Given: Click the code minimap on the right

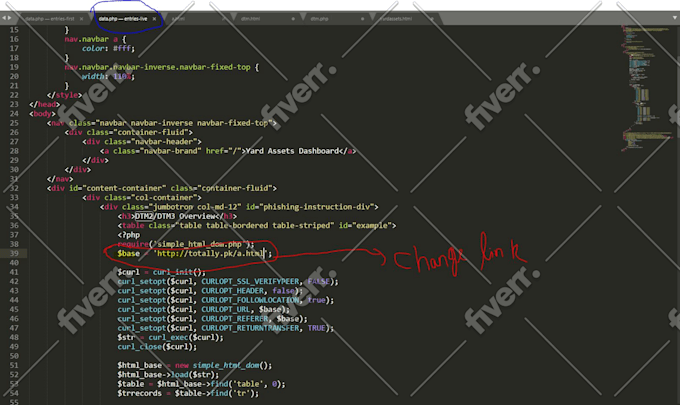Looking at the screenshot, I should tap(646, 87).
